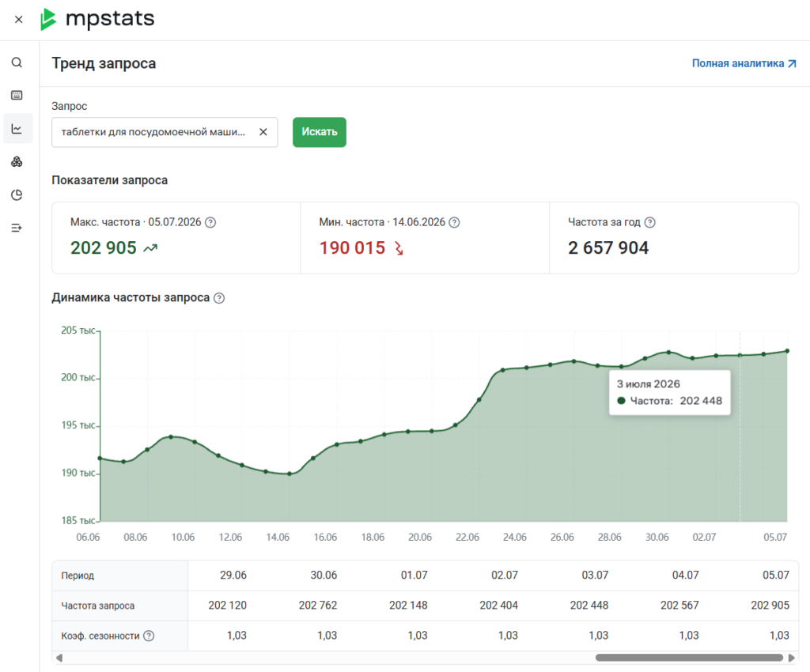
Task: Click help icon next to Макс. частота
Action: click(x=210, y=222)
